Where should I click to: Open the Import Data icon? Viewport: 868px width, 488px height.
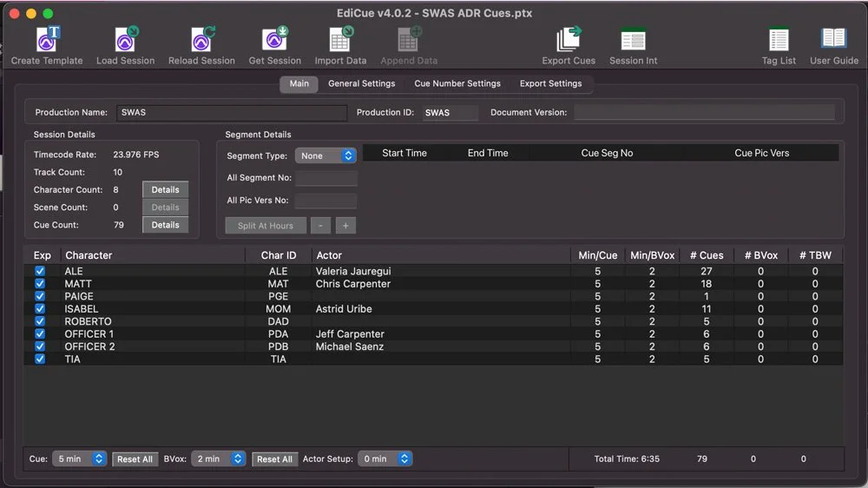(341, 39)
